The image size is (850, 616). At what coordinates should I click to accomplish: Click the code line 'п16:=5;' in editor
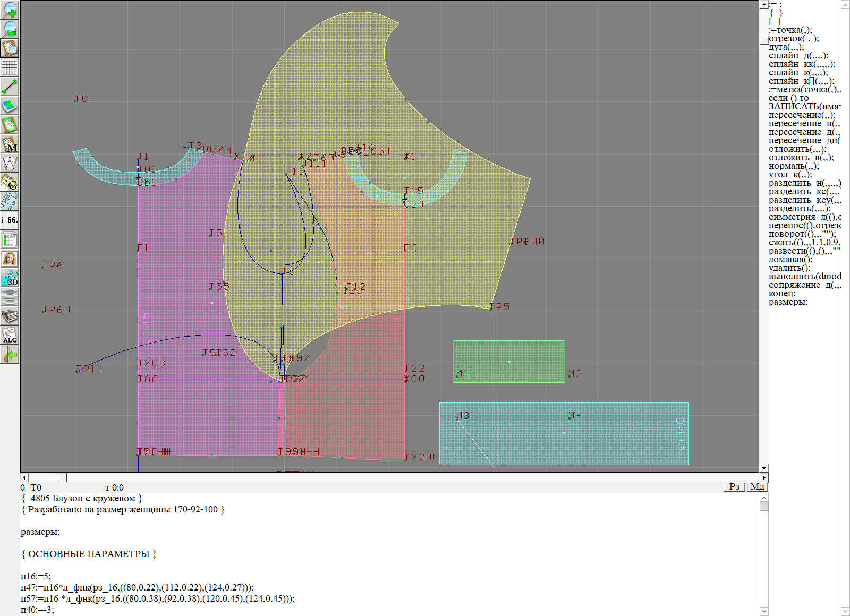tap(36, 576)
